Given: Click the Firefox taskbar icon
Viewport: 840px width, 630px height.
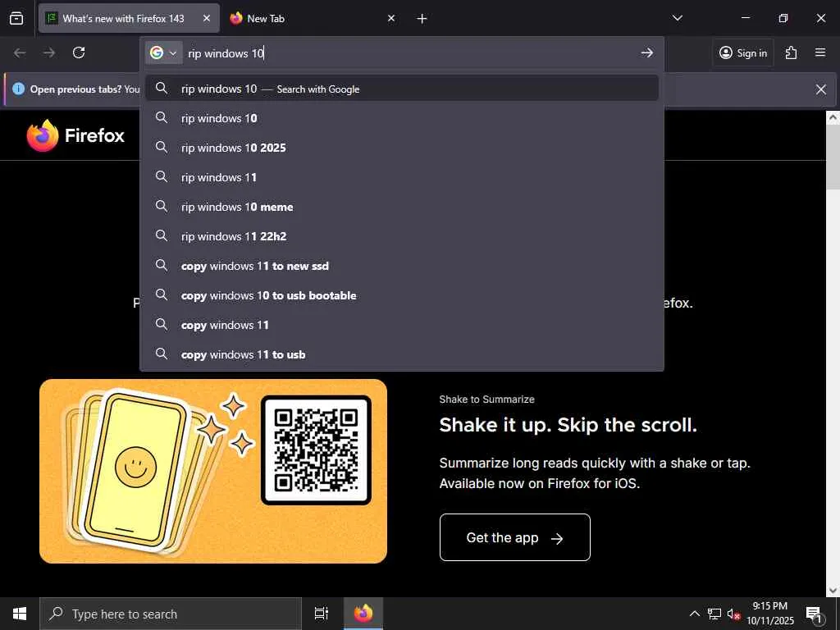Looking at the screenshot, I should (x=363, y=614).
